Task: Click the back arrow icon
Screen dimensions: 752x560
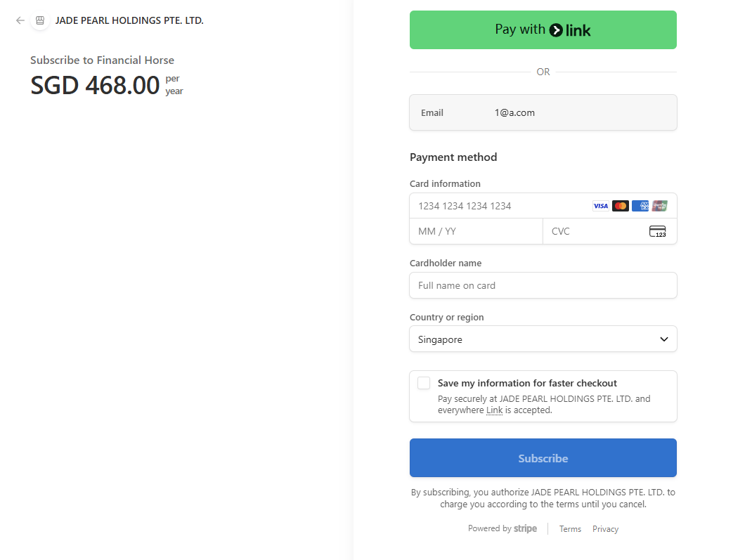Action: pos(20,20)
